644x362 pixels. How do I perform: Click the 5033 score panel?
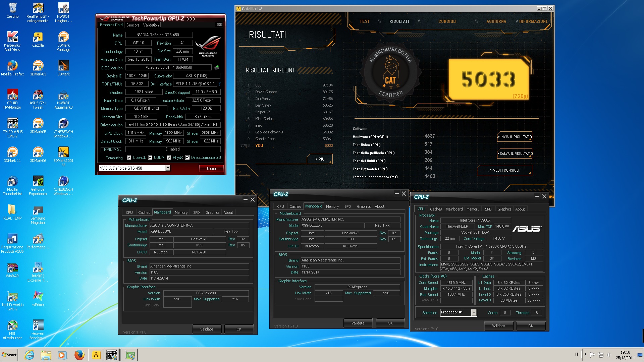488,79
